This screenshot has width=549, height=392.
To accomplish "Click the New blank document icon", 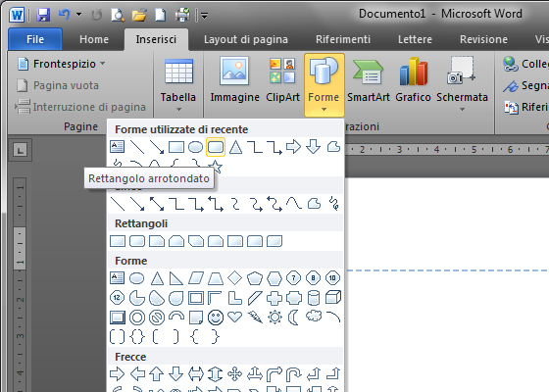I will pos(160,15).
